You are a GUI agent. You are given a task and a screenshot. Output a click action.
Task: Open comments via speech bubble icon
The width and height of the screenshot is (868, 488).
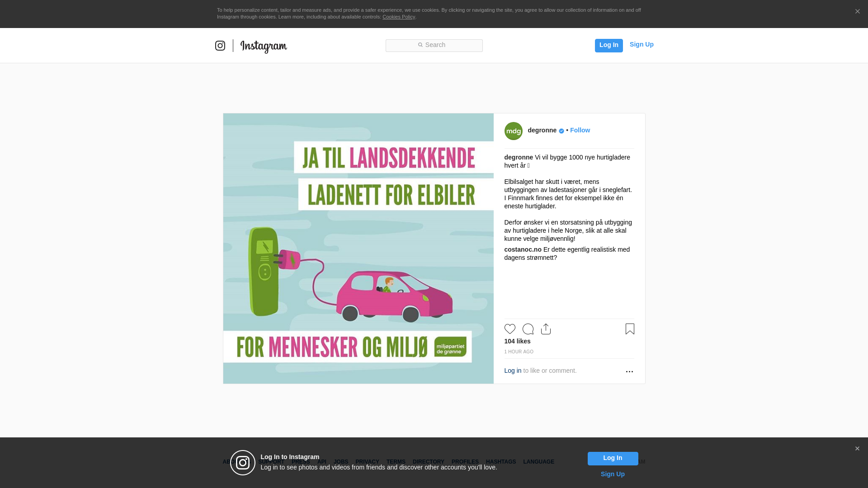point(528,329)
